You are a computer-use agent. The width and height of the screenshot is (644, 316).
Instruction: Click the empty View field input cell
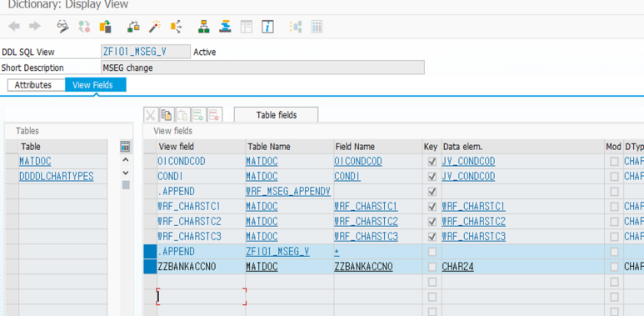[x=202, y=297]
